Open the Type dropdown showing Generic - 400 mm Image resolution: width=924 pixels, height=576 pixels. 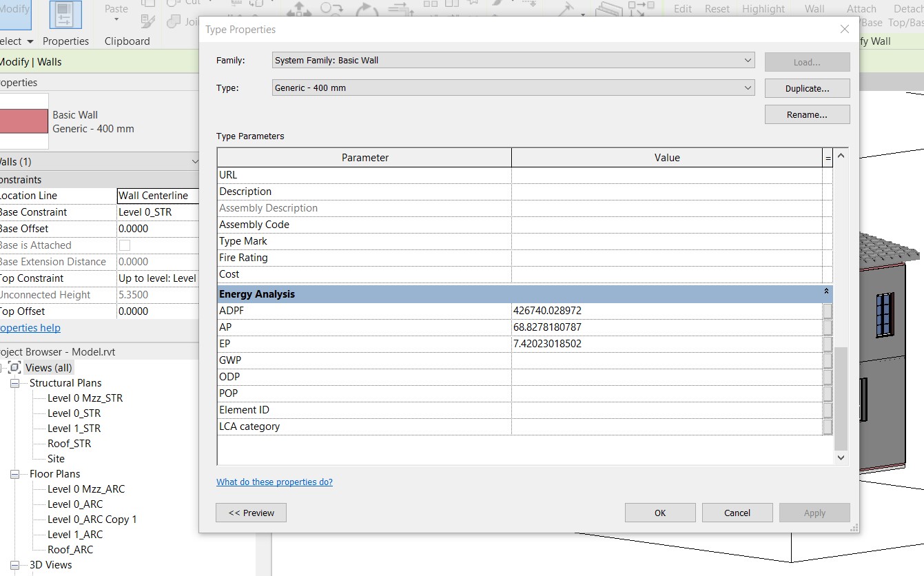point(513,88)
